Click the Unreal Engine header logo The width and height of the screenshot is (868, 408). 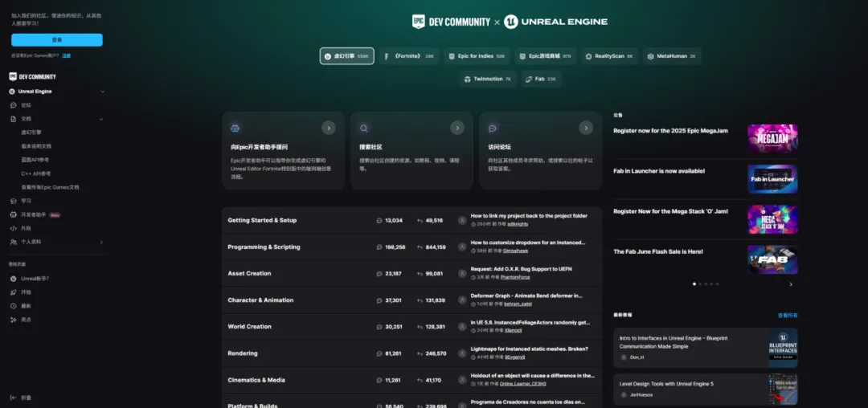pos(556,22)
